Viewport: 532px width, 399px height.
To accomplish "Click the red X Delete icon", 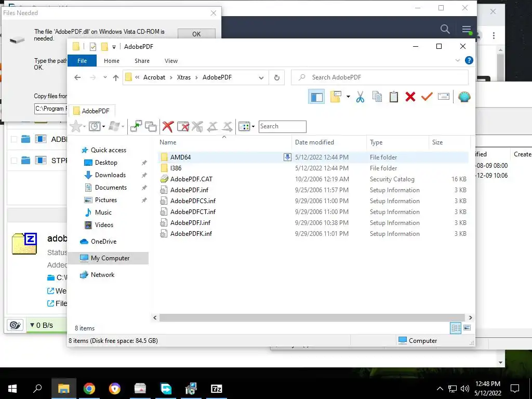I will 410,97.
